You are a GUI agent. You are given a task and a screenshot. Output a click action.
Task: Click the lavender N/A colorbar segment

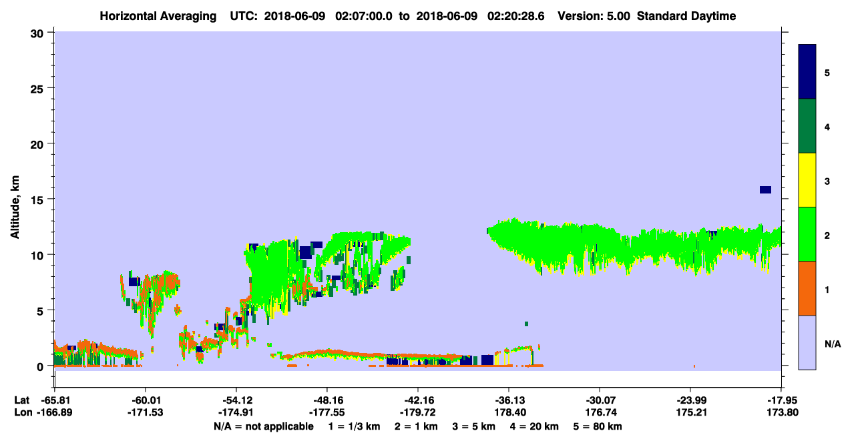tap(807, 342)
